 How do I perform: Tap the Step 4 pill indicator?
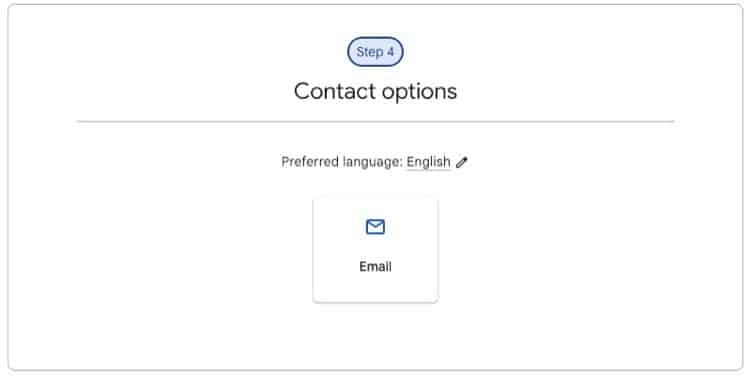coord(375,52)
